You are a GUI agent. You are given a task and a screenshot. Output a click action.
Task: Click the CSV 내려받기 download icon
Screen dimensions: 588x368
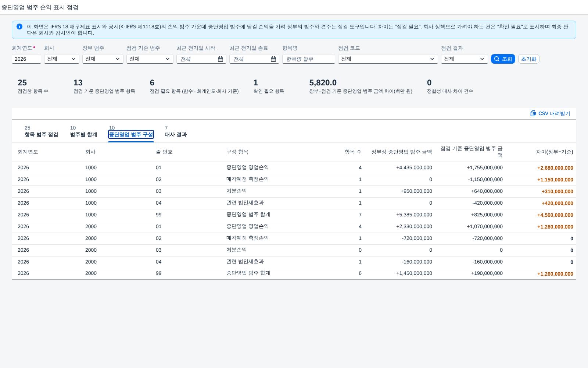[533, 113]
